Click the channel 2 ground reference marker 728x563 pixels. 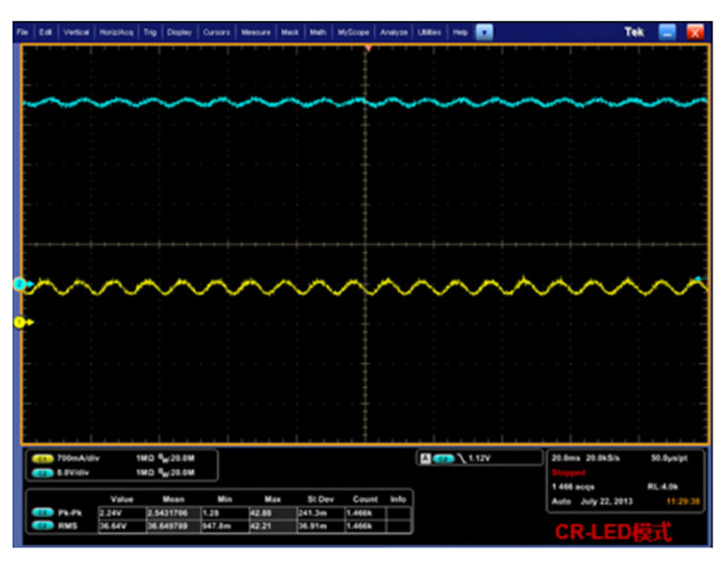coord(19,285)
